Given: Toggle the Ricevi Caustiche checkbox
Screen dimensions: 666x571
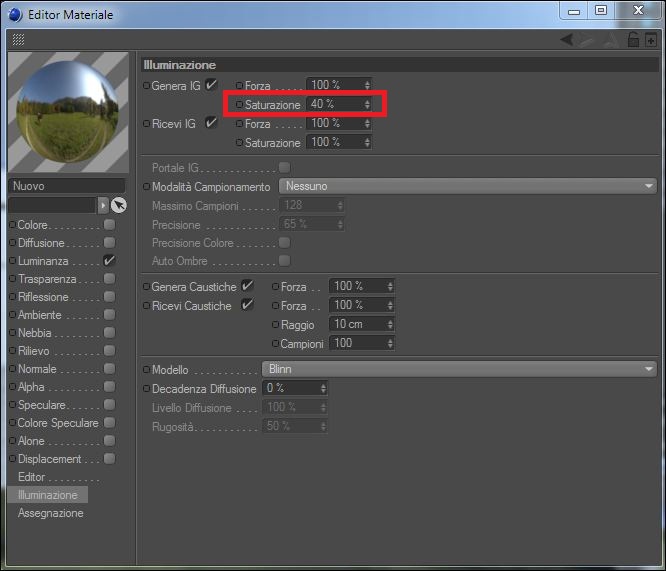Looking at the screenshot, I should (x=247, y=305).
